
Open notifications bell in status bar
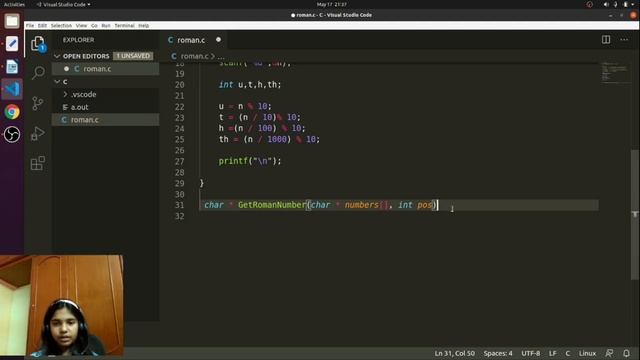click(x=626, y=353)
